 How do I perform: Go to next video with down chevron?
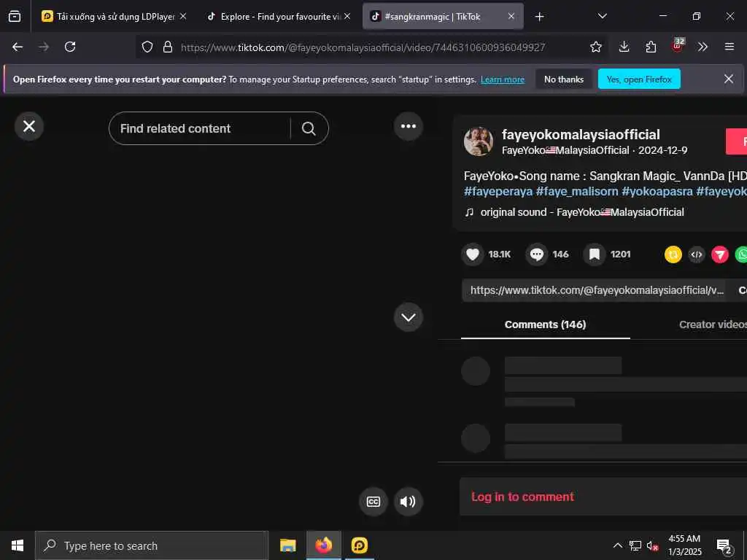point(409,317)
